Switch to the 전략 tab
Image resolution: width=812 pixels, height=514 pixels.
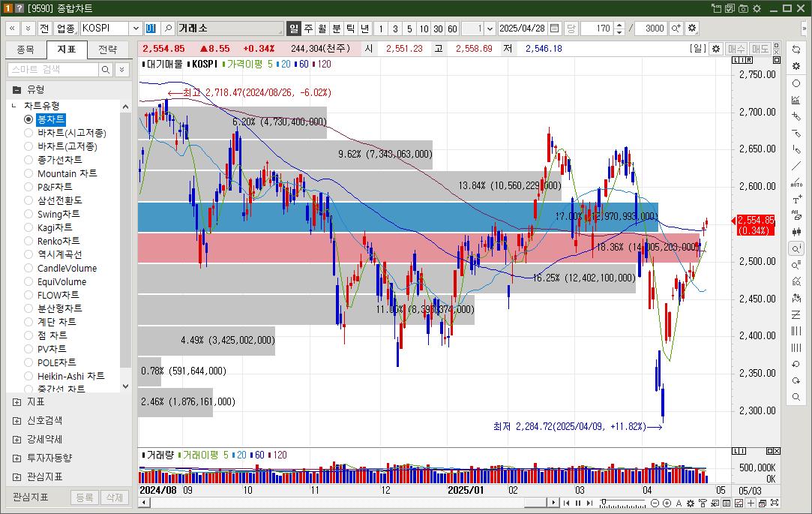tap(108, 50)
